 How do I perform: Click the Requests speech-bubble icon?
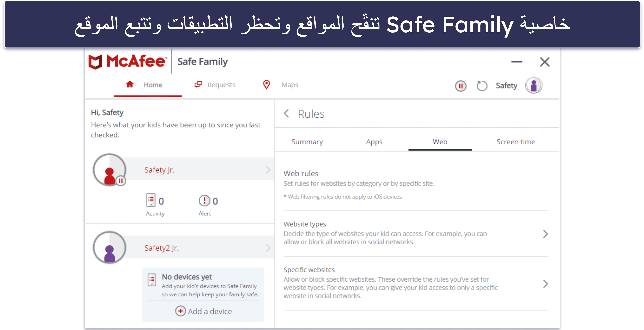198,84
